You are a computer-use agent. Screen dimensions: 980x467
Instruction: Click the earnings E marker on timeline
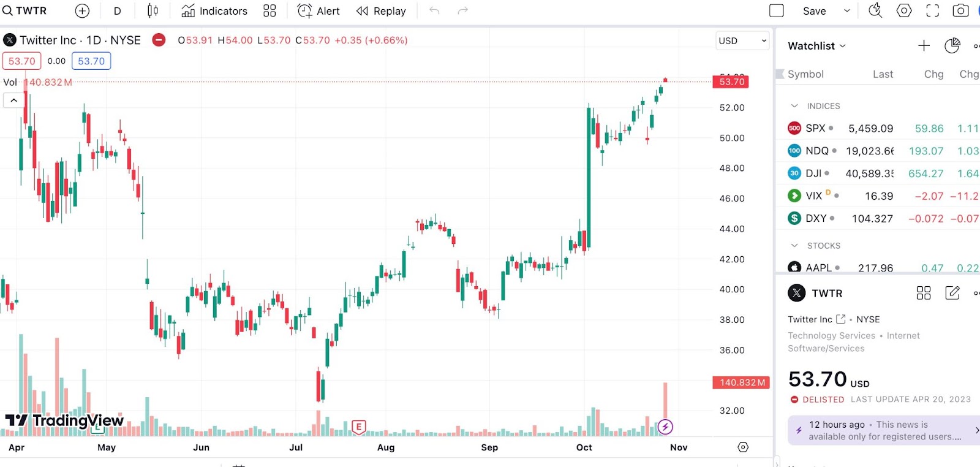(359, 427)
